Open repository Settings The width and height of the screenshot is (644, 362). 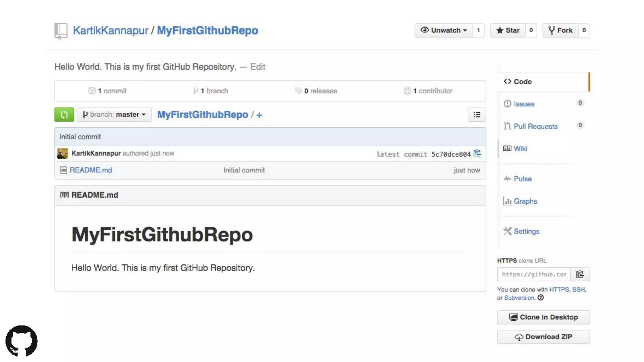pyautogui.click(x=526, y=231)
